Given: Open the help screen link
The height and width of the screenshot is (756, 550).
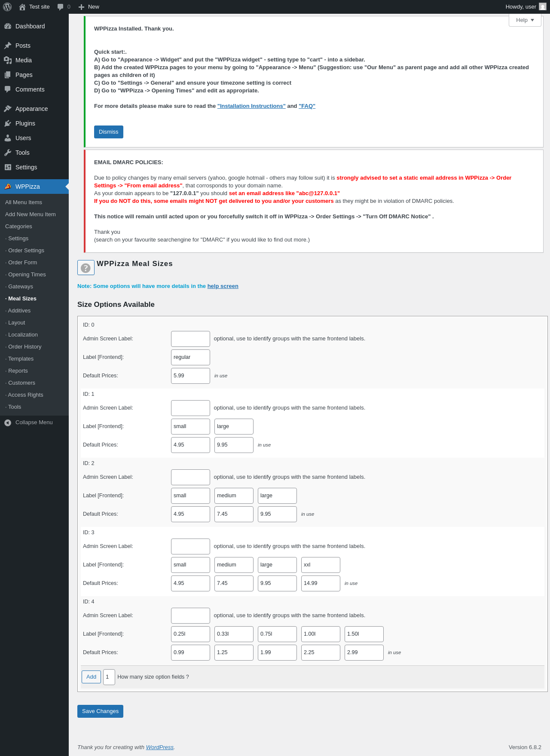Looking at the screenshot, I should (223, 286).
